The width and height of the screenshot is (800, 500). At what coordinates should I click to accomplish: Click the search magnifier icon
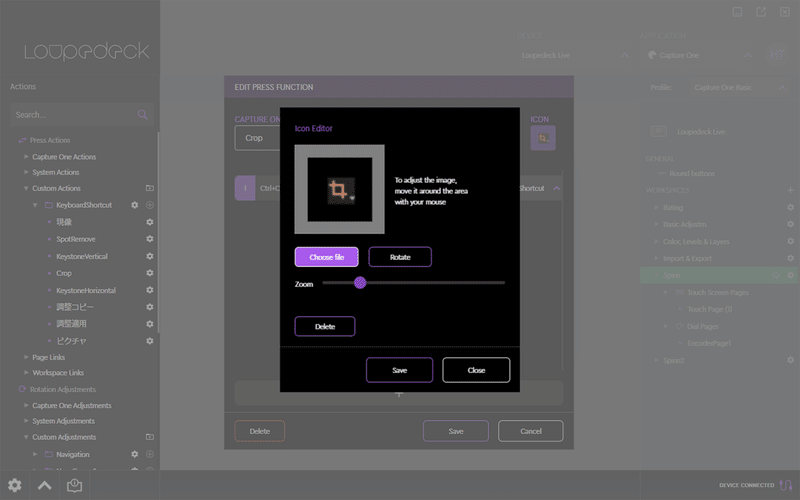point(142,115)
